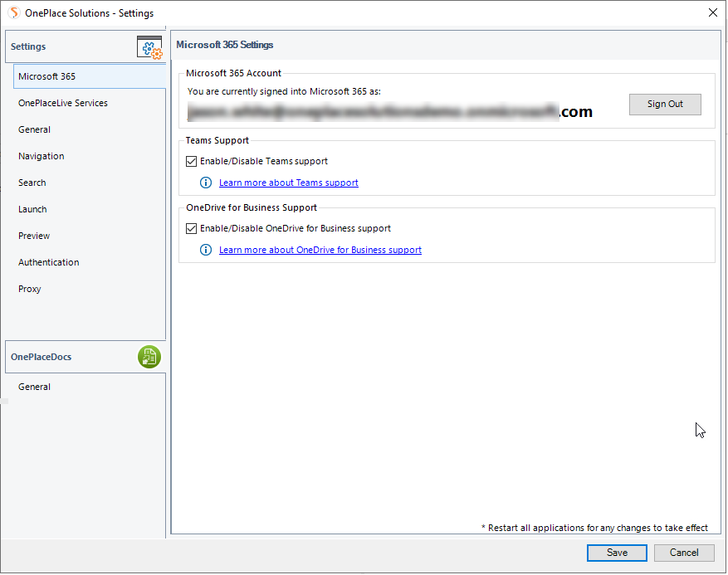This screenshot has height=575, width=728.
Task: Click the OnePlace Solutions logo in title bar
Action: (14, 12)
